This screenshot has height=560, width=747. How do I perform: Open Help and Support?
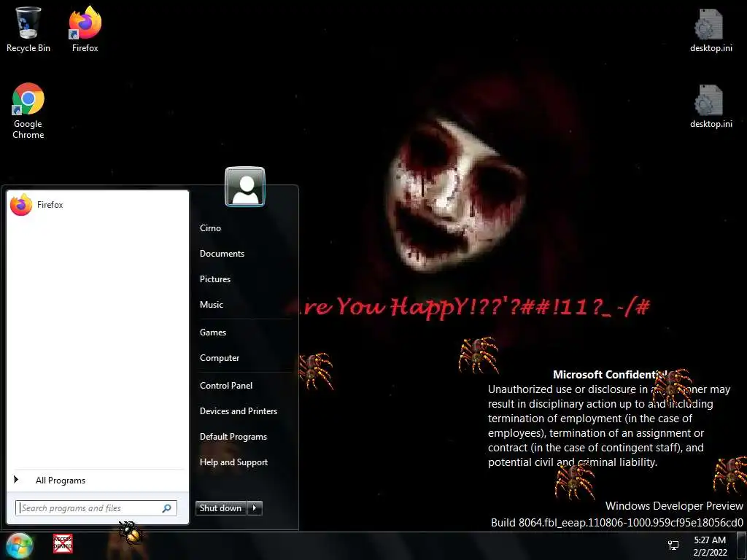[234, 462]
